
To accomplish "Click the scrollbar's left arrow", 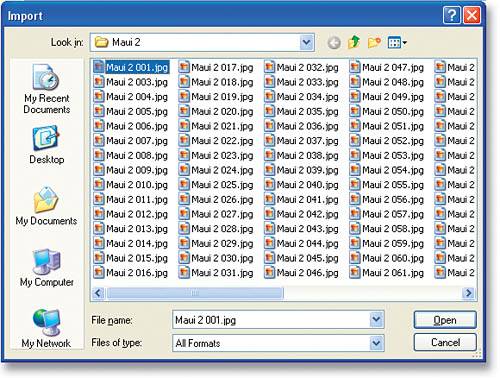I will 98,293.
